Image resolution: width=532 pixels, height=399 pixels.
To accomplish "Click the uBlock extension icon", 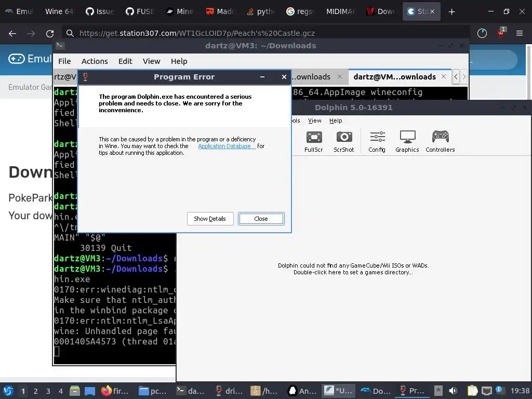I will point(501,33).
